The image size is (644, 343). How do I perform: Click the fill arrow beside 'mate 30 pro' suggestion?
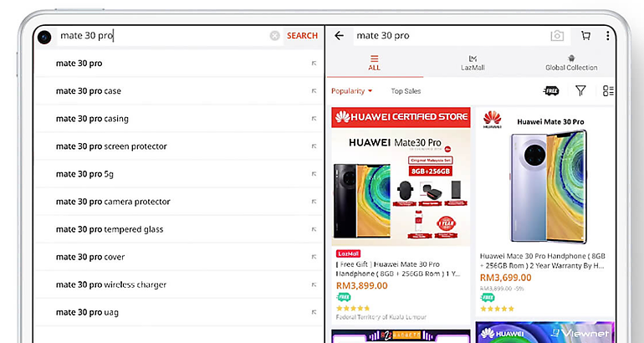tap(314, 64)
